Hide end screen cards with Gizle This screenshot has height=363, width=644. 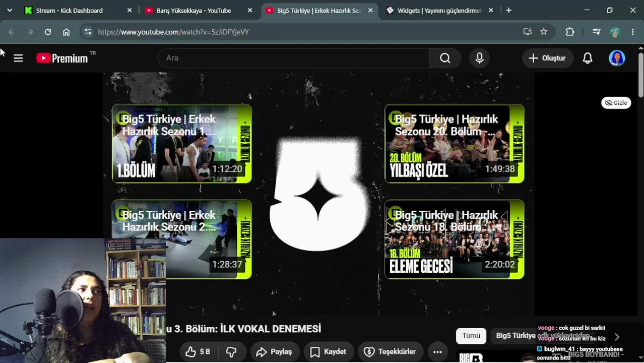pyautogui.click(x=616, y=103)
